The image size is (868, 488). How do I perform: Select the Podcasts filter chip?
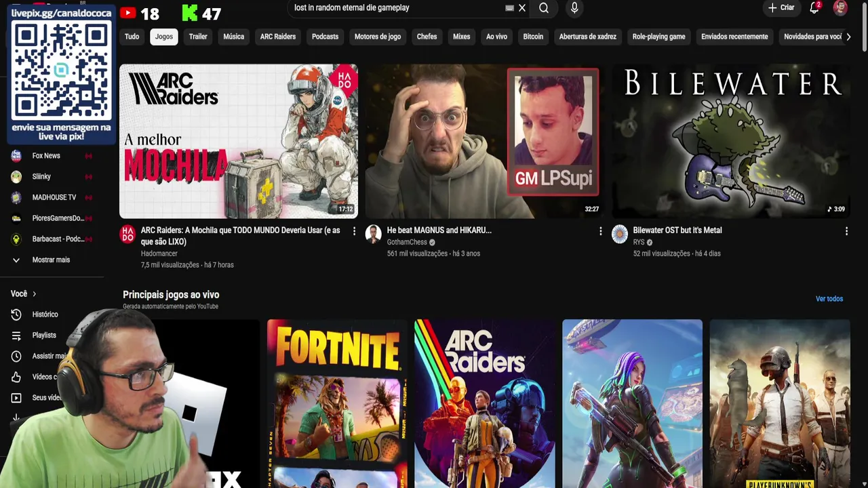325,37
